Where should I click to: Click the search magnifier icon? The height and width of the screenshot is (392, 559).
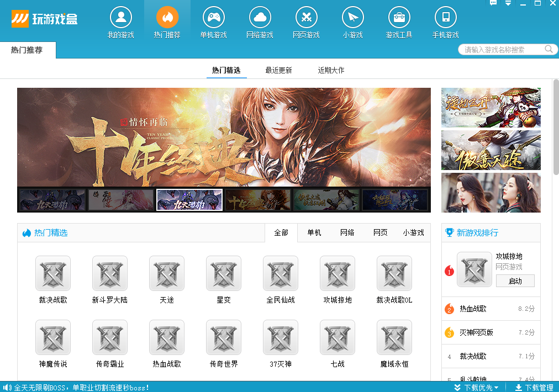coord(549,49)
